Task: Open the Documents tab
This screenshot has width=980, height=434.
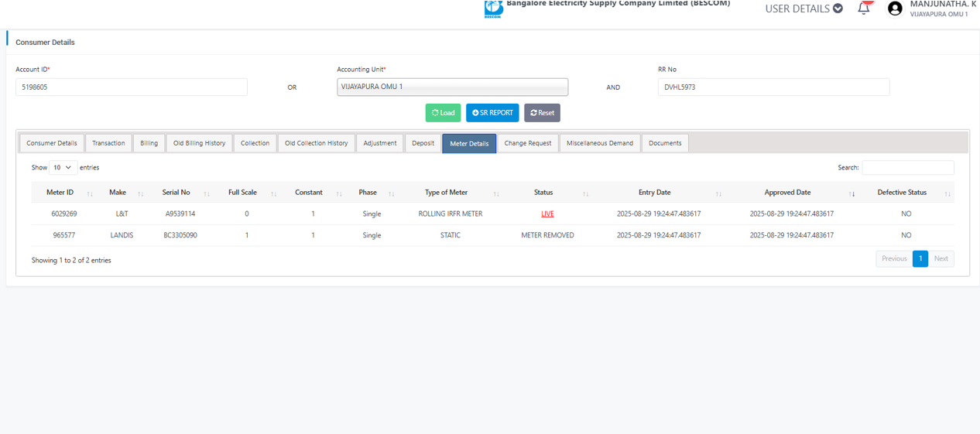Action: [x=665, y=143]
